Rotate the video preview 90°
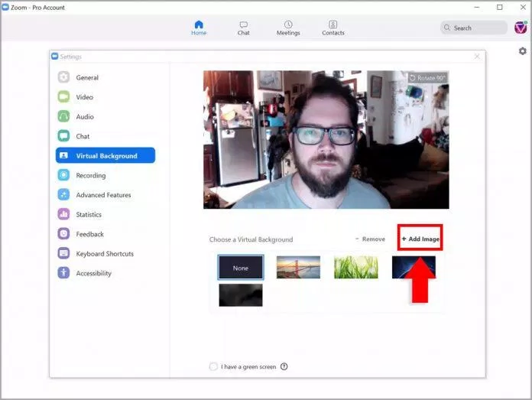532x400 pixels. (x=427, y=78)
